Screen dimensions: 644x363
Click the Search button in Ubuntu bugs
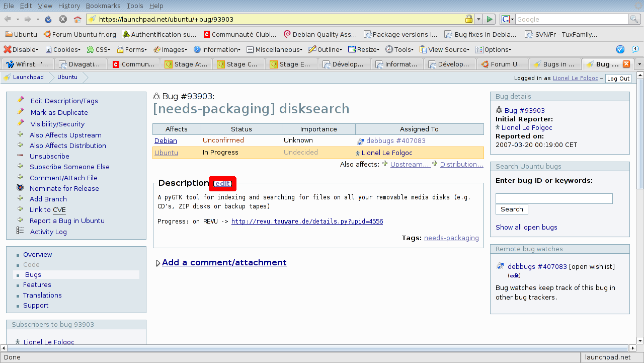coord(512,209)
